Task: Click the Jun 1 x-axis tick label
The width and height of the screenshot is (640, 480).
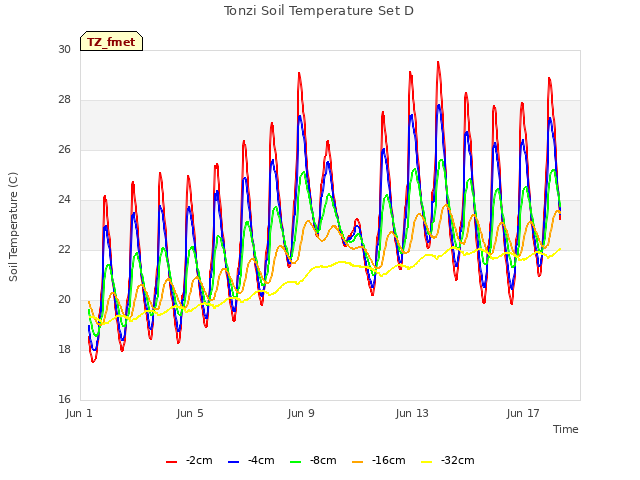Action: 79,413
